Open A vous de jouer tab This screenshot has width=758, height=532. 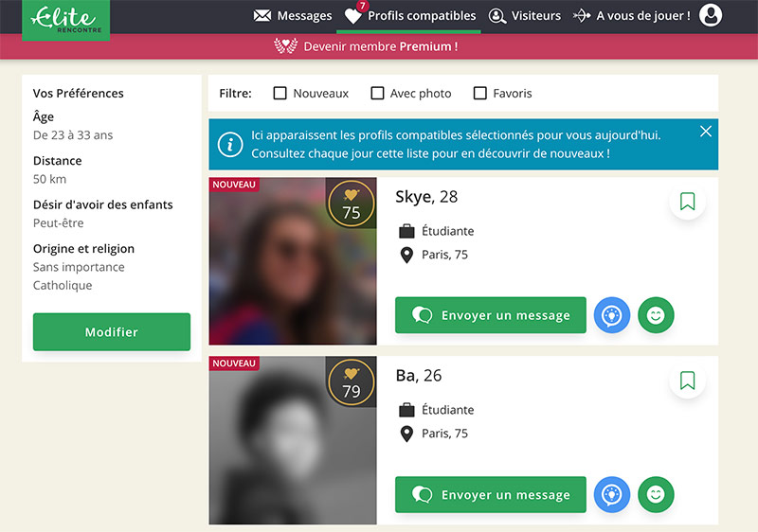pyautogui.click(x=632, y=16)
